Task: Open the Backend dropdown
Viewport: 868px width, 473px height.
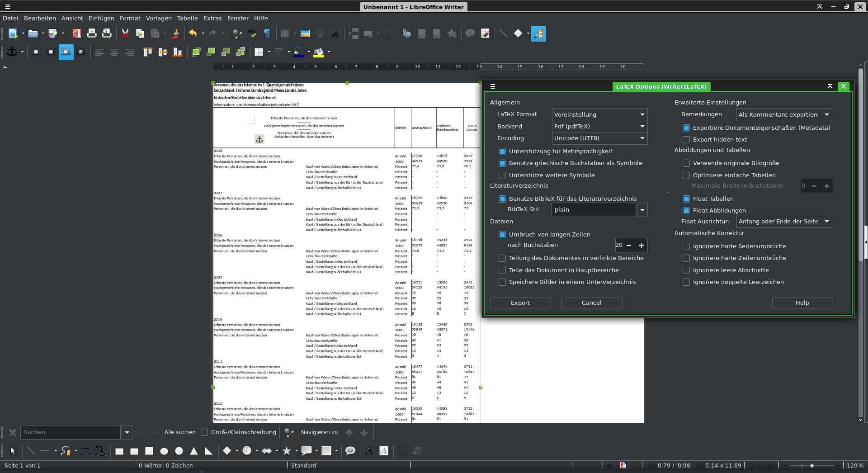Action: (x=599, y=127)
